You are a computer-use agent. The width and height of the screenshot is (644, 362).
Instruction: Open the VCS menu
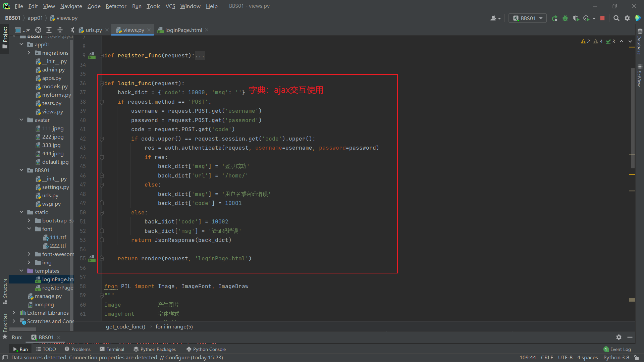coord(170,6)
